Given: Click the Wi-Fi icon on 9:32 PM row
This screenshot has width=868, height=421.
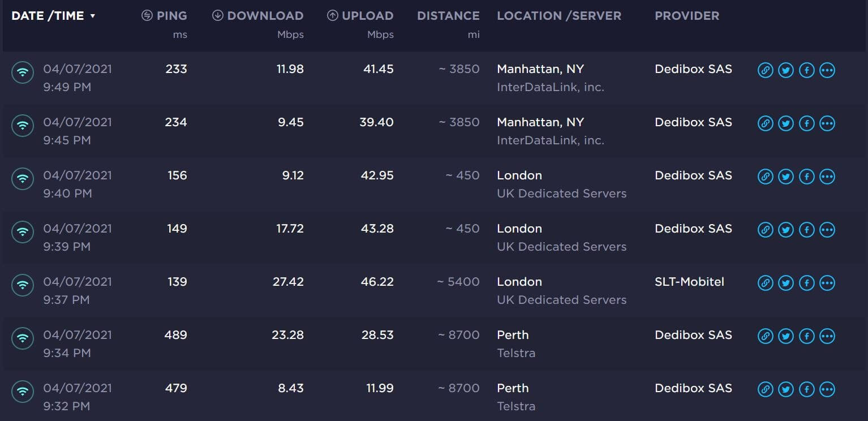Looking at the screenshot, I should pos(23,391).
